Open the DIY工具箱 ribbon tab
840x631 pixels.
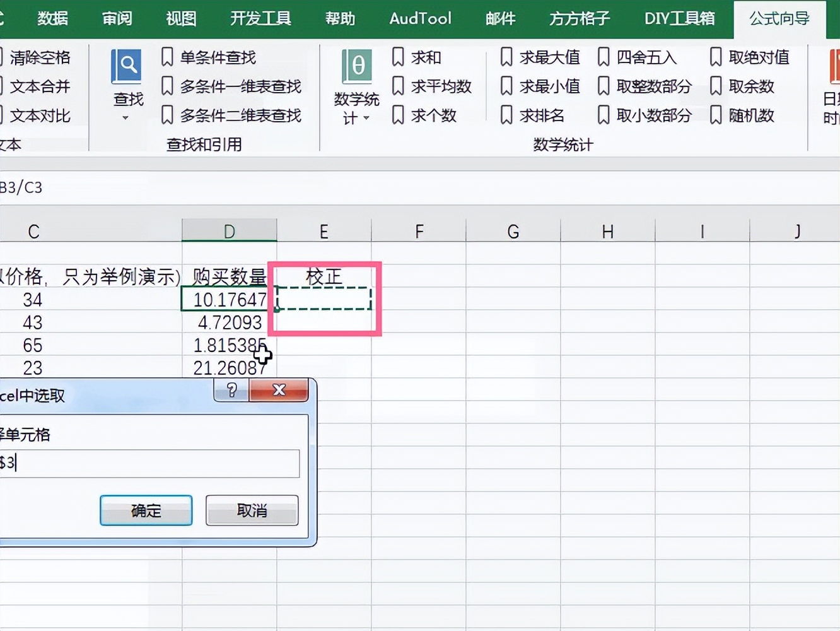[x=679, y=19]
